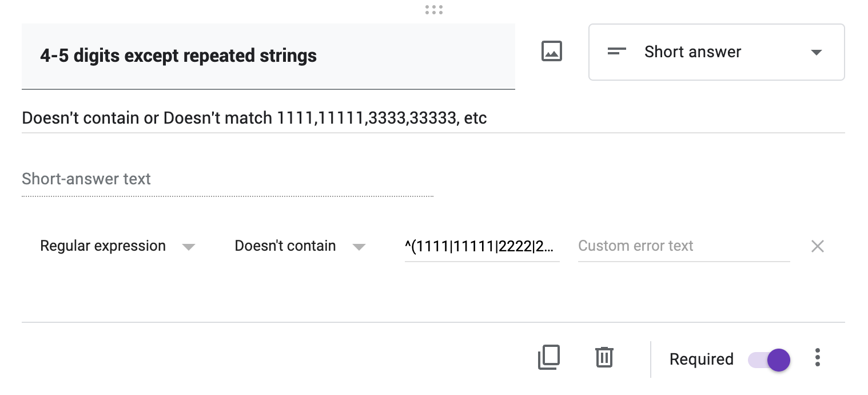Click the question description text
The width and height of the screenshot is (868, 395).
pos(254,118)
